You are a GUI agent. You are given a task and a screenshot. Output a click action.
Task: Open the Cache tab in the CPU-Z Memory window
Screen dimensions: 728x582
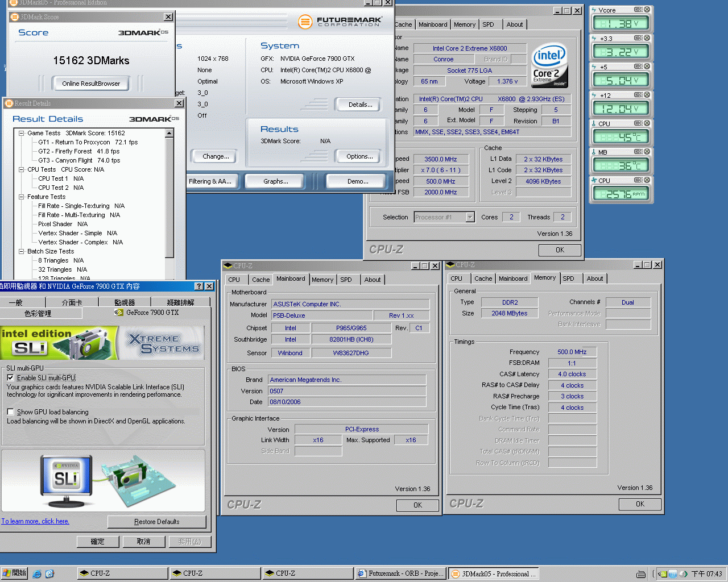pyautogui.click(x=483, y=278)
